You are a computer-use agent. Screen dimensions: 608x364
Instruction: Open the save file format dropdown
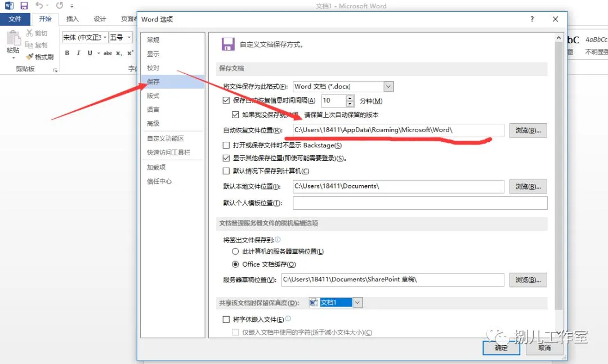click(x=388, y=87)
